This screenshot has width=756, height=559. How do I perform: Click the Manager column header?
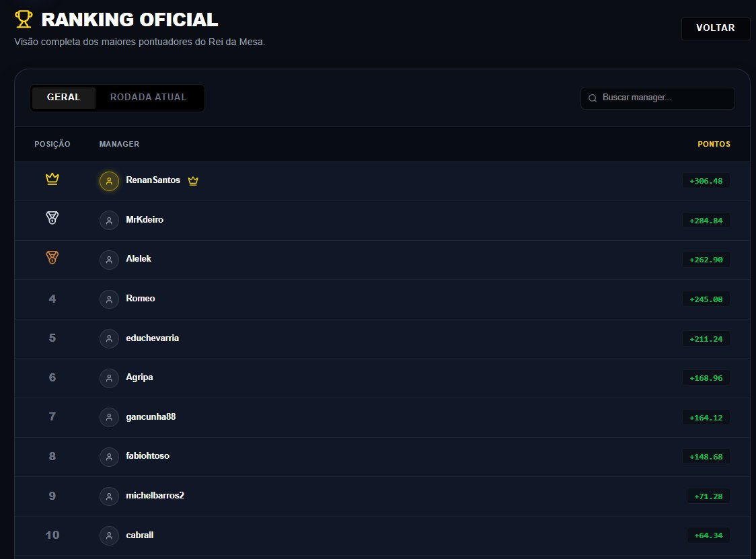click(119, 144)
